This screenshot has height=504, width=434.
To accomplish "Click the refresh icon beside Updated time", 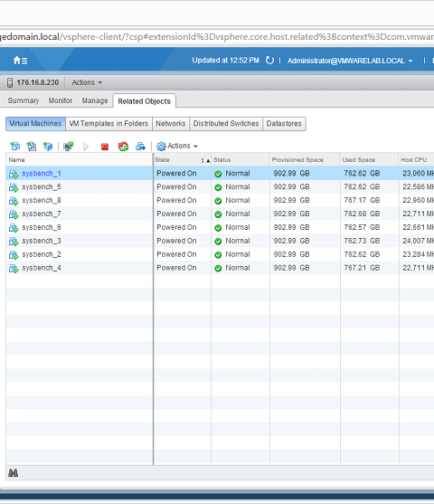I will (x=269, y=61).
